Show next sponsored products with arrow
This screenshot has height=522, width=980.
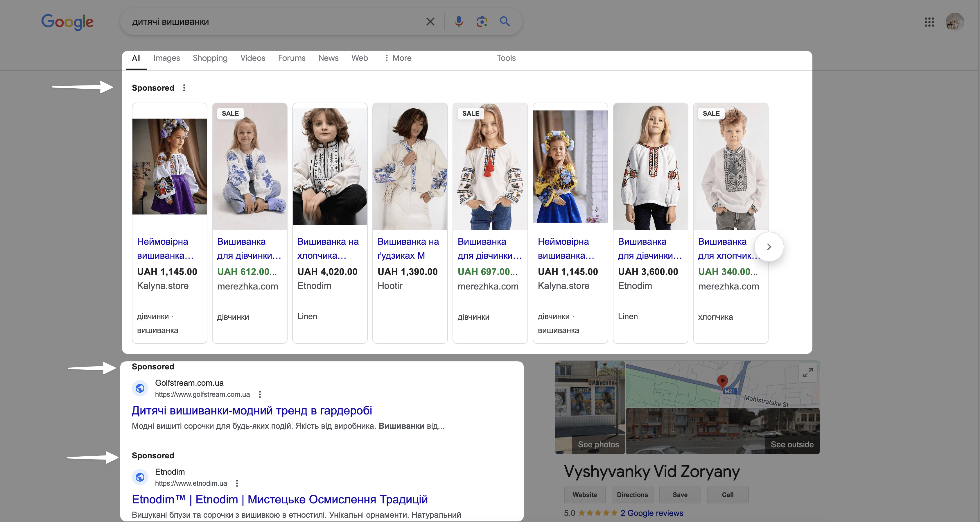point(769,247)
